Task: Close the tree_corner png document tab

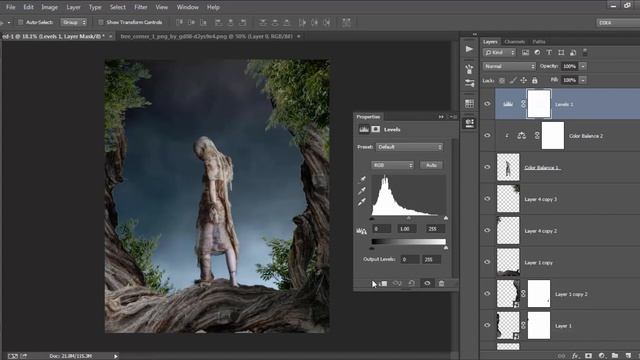Action: (x=299, y=36)
